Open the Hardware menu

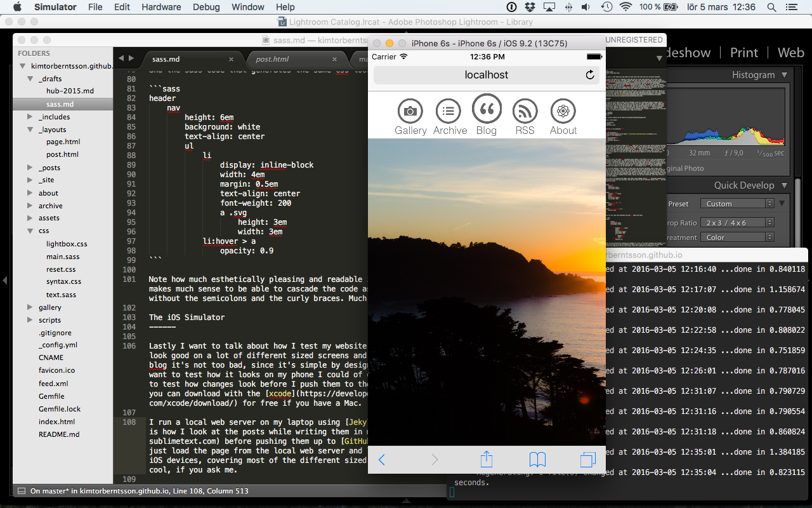tap(161, 7)
